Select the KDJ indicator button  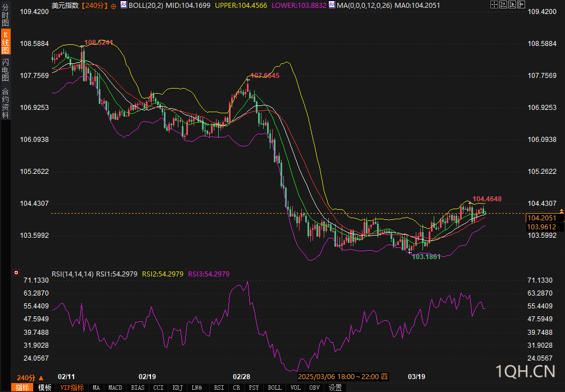tap(178, 388)
